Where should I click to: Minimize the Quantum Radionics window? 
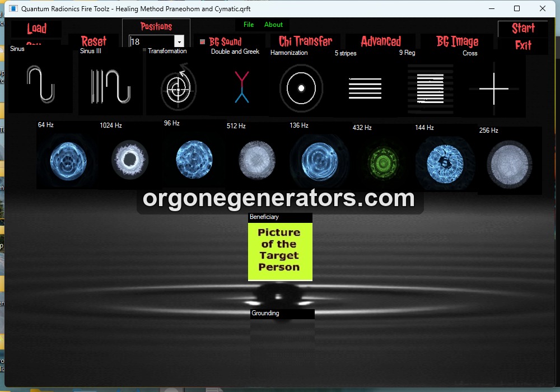492,8
